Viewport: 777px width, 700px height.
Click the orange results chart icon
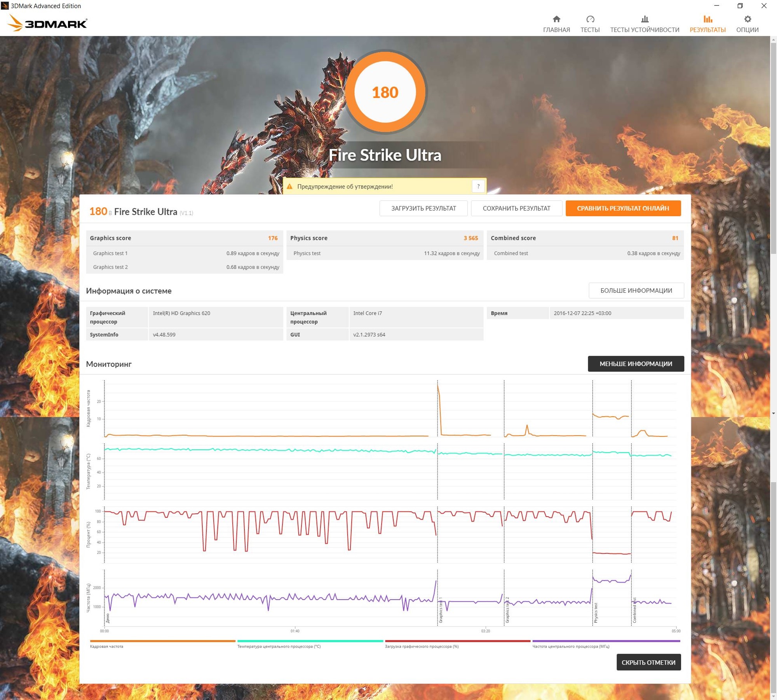coord(708,19)
